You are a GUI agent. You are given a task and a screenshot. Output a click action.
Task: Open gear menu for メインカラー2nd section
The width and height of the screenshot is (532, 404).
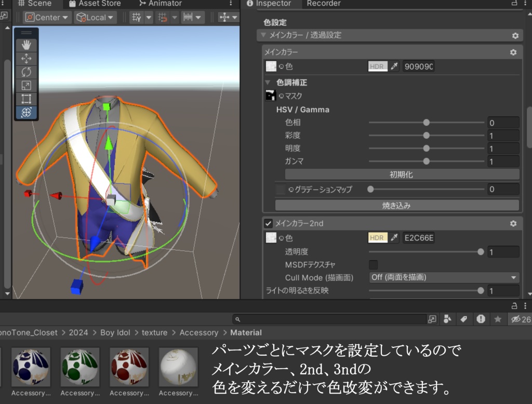(513, 223)
